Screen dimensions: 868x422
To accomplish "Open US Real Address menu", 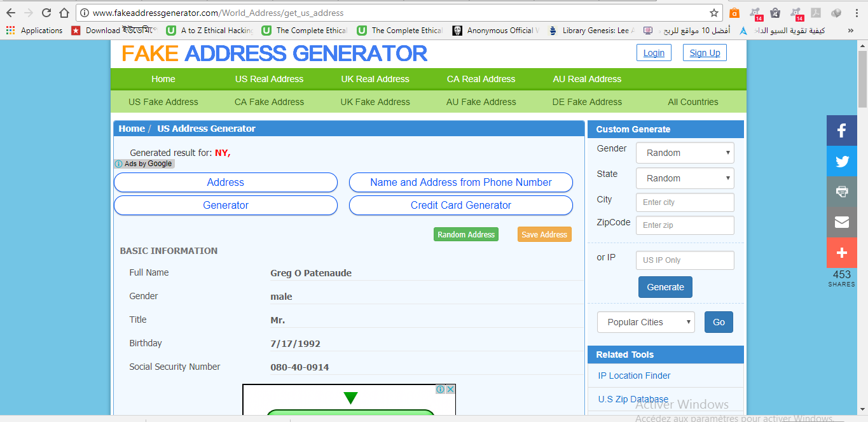I will 270,79.
